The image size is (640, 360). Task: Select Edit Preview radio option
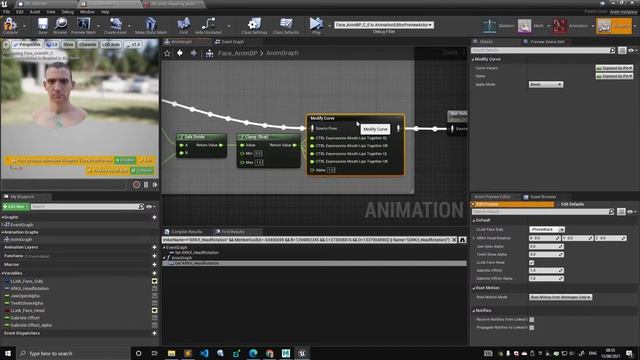point(512,204)
